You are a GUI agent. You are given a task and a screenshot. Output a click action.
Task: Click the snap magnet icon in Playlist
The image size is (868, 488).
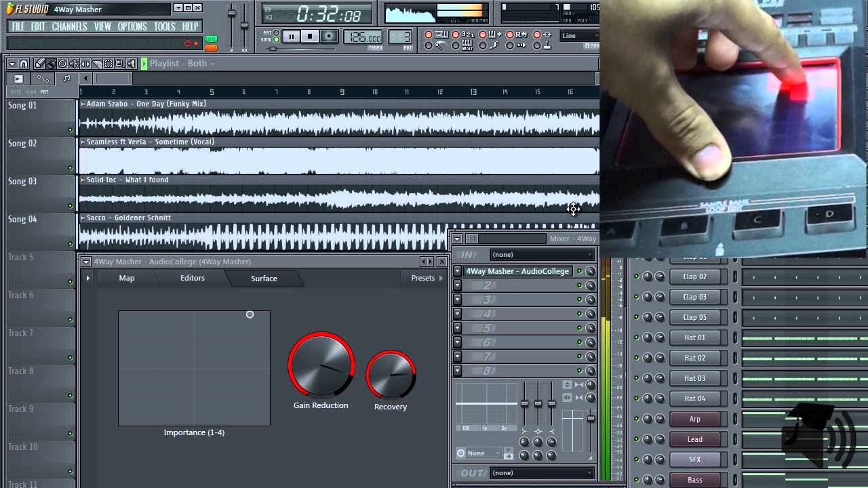[x=24, y=64]
